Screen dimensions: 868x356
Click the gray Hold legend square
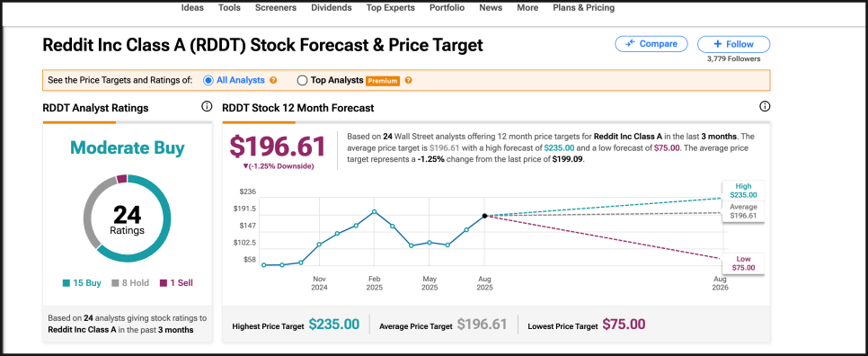click(116, 283)
